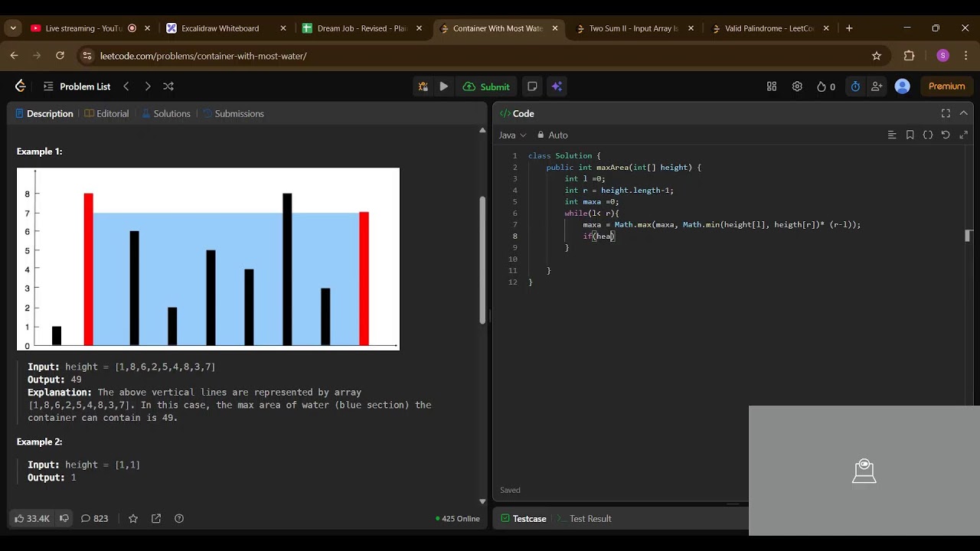Open the Testcase tab
Viewport: 980px width, 551px height.
click(524, 518)
